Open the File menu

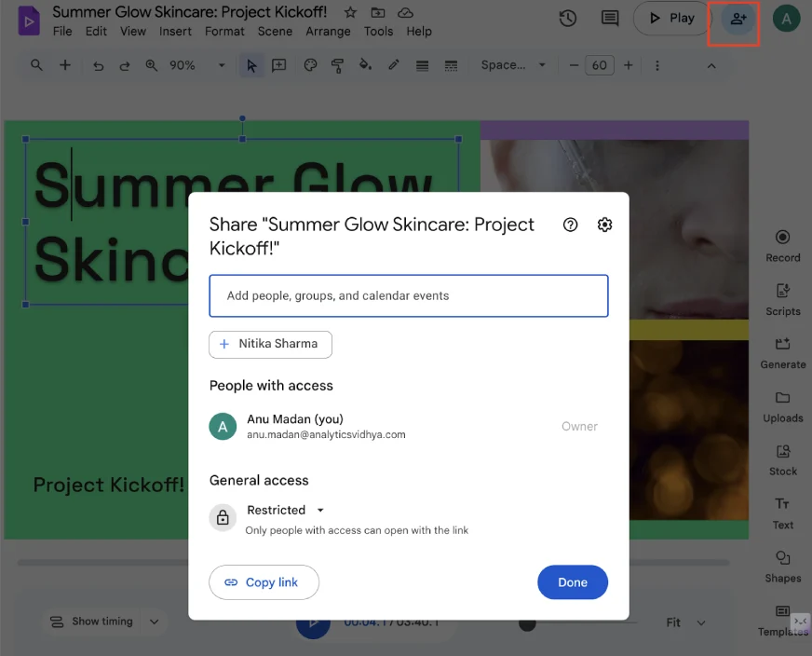click(62, 32)
